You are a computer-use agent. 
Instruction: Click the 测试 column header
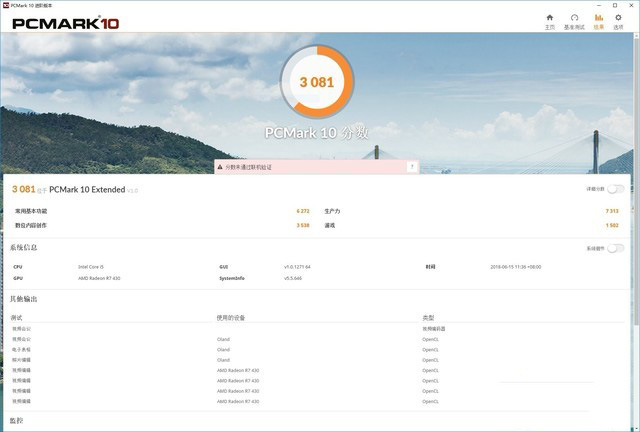(x=16, y=318)
